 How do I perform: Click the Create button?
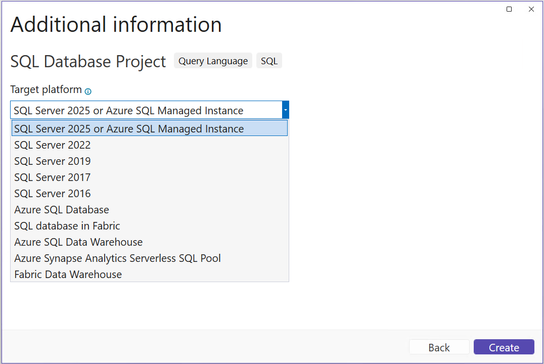pos(504,347)
